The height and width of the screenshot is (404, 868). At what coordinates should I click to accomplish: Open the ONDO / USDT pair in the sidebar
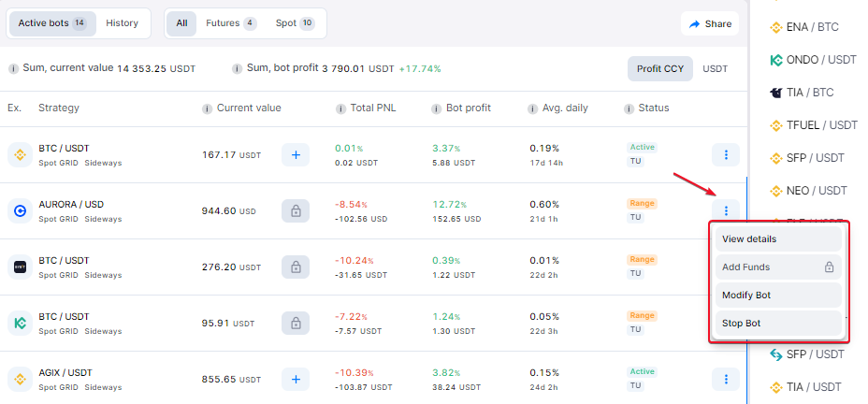[x=813, y=60]
